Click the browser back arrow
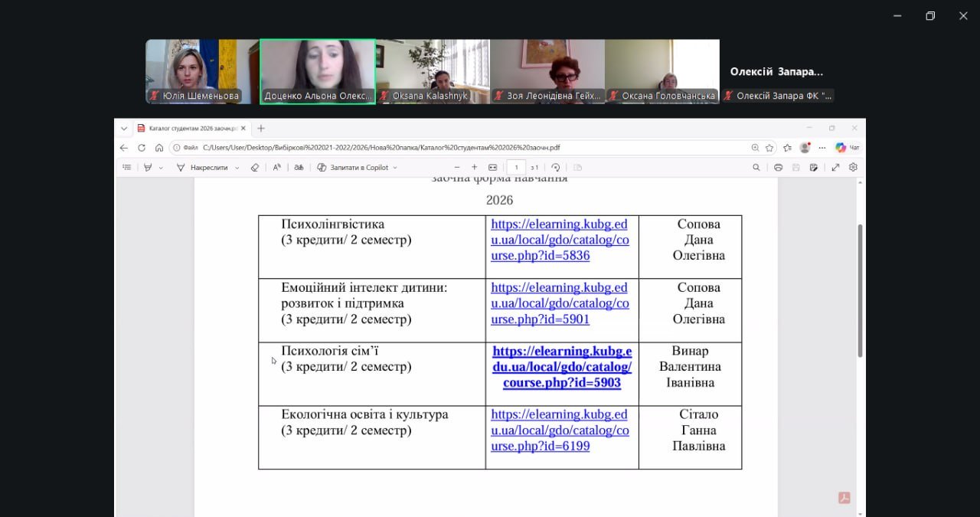This screenshot has width=980, height=517. tap(124, 148)
